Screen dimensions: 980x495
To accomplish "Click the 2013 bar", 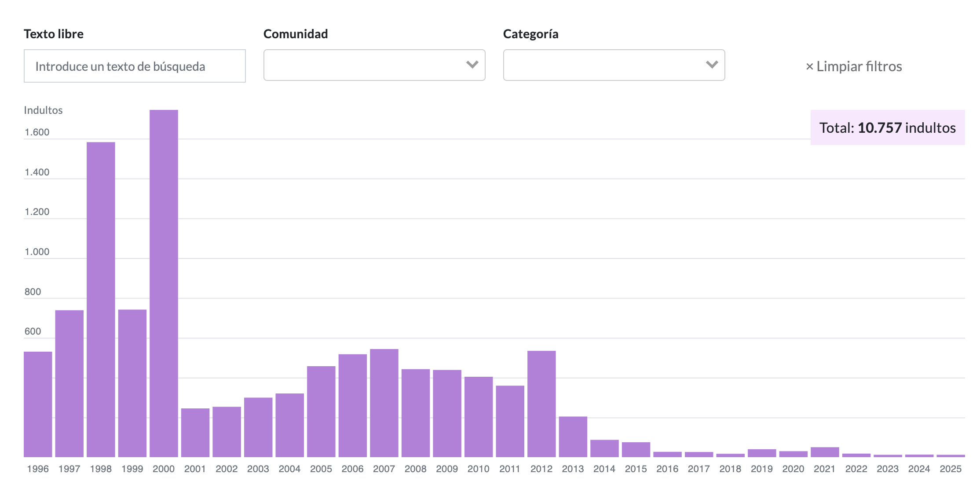I will coord(573,437).
